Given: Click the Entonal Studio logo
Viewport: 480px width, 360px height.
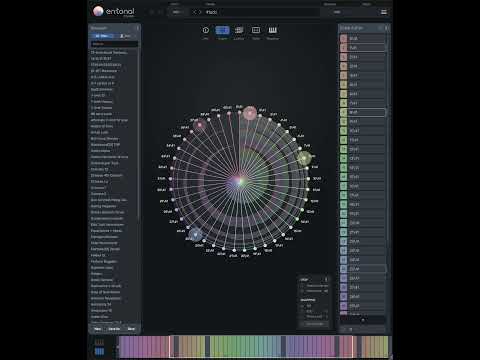Looking at the screenshot, I should (113, 12).
